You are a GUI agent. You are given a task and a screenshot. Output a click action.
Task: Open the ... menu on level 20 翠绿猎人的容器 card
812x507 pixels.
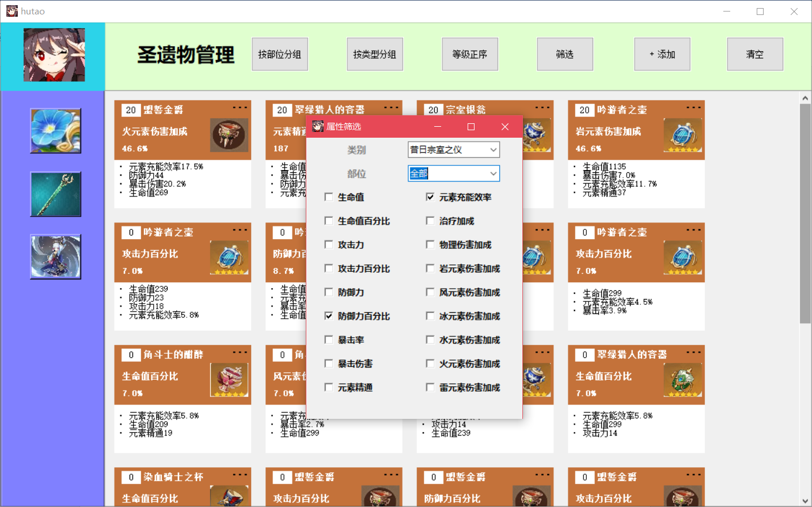(x=392, y=108)
